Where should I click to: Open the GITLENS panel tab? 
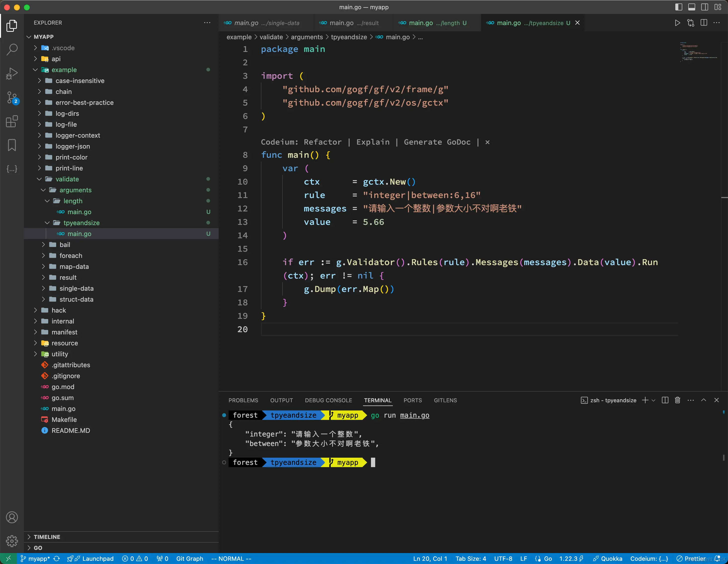[x=445, y=400]
